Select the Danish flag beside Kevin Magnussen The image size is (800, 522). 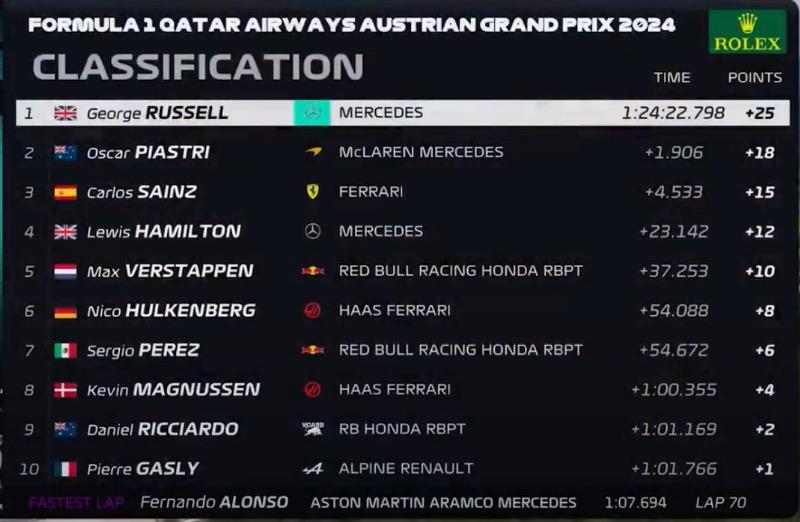65,390
